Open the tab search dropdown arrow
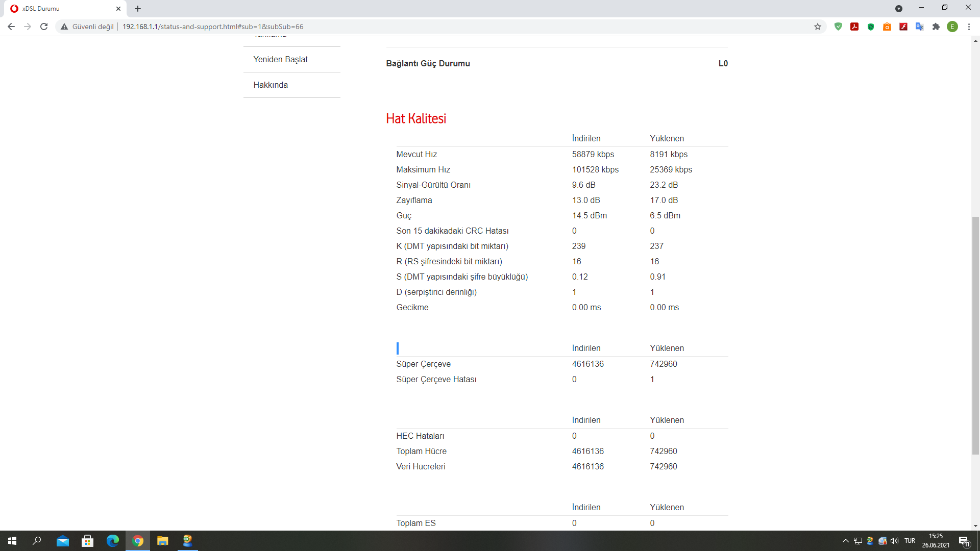Viewport: 980px width, 551px height. [x=899, y=9]
